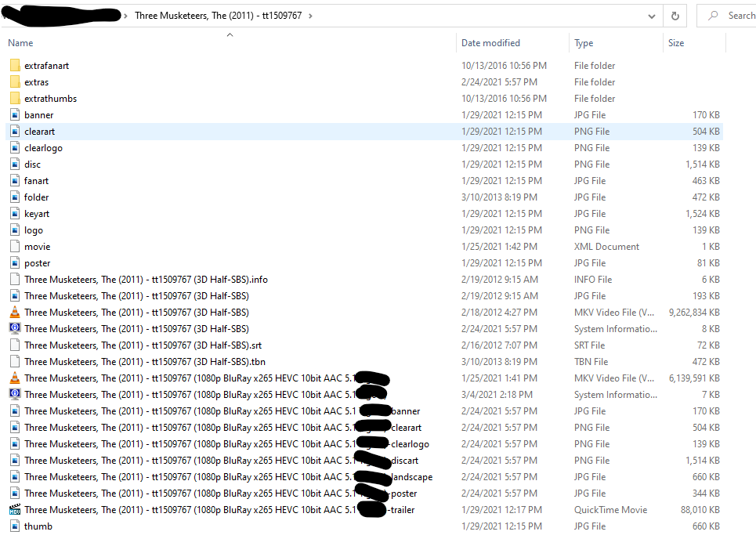Click the 3/4/2021 2:18 PM date cell
Image resolution: width=756 pixels, height=546 pixels.
click(x=497, y=395)
